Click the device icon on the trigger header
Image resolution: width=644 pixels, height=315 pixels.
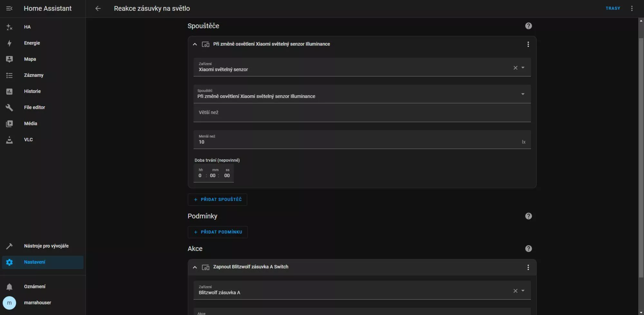(x=205, y=44)
